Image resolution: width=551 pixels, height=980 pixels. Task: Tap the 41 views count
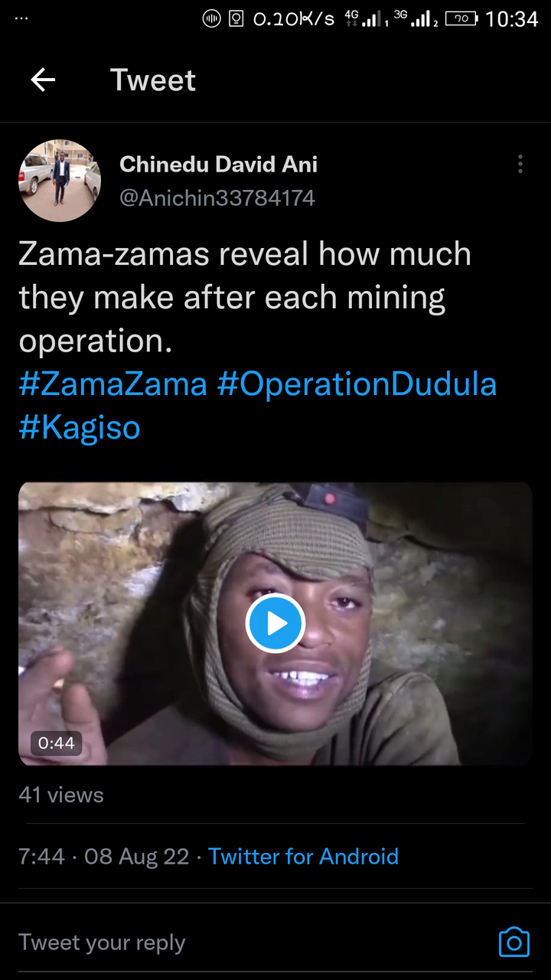[x=61, y=795]
